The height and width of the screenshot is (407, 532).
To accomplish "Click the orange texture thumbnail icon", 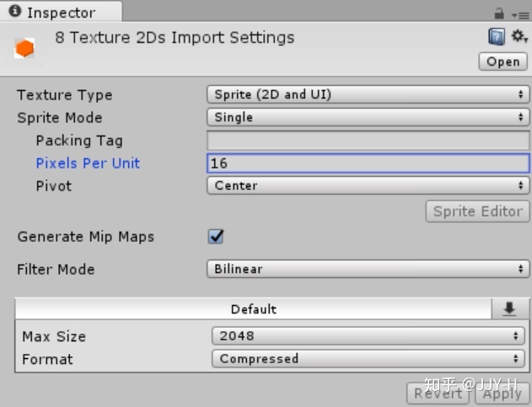I will (24, 48).
